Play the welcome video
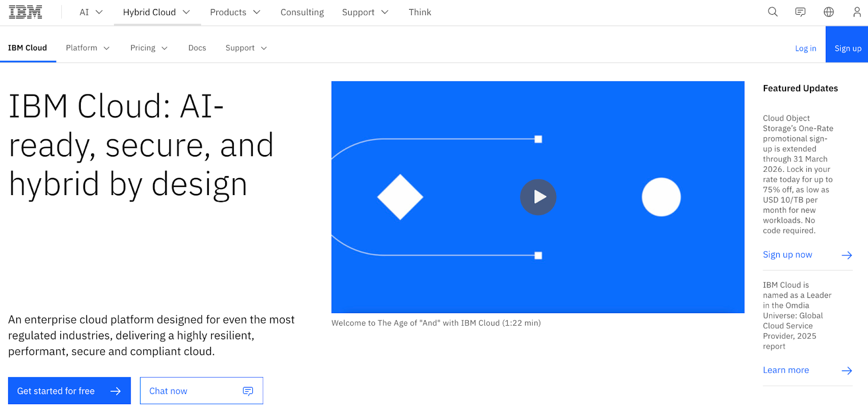 pos(538,197)
